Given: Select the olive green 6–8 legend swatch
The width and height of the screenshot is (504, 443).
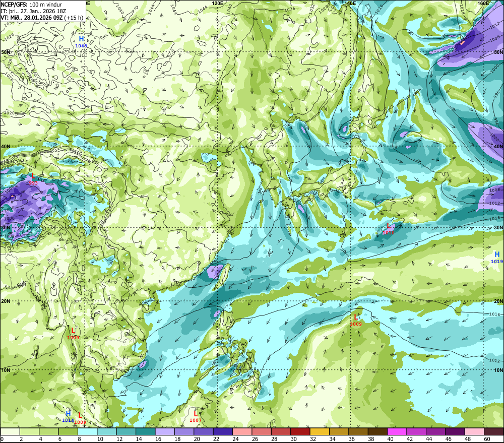Looking at the screenshot, I should click(68, 431).
